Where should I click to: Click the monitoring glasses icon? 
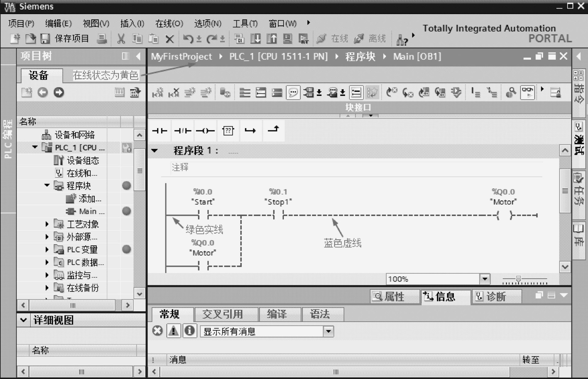[x=527, y=92]
